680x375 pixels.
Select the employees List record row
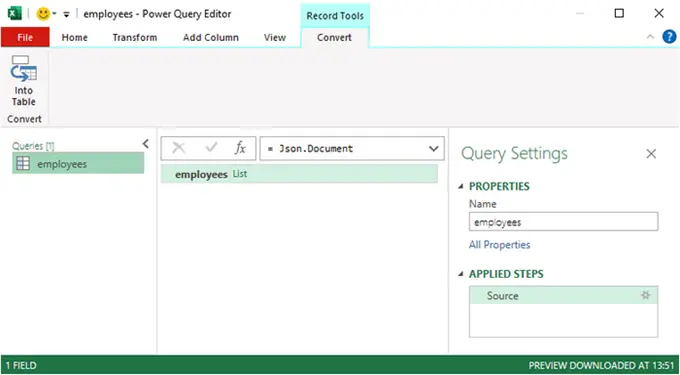pos(299,174)
